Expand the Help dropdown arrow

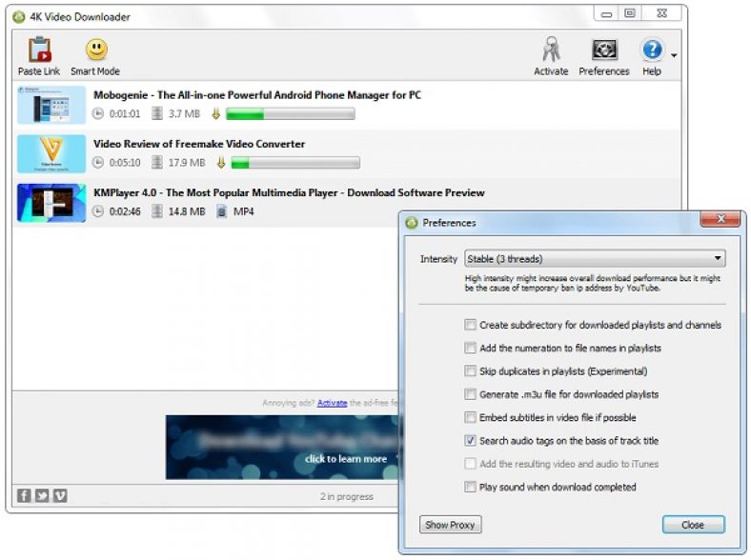(x=674, y=55)
